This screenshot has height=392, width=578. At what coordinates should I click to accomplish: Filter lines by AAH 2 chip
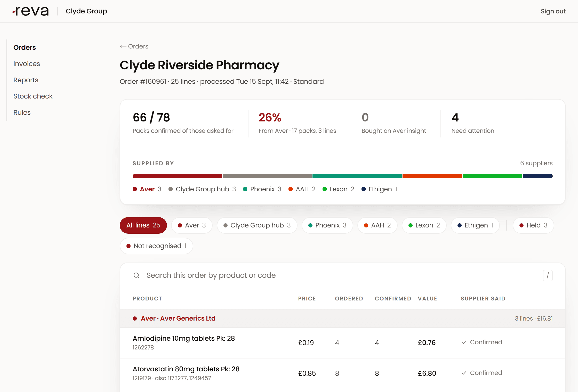tap(377, 225)
